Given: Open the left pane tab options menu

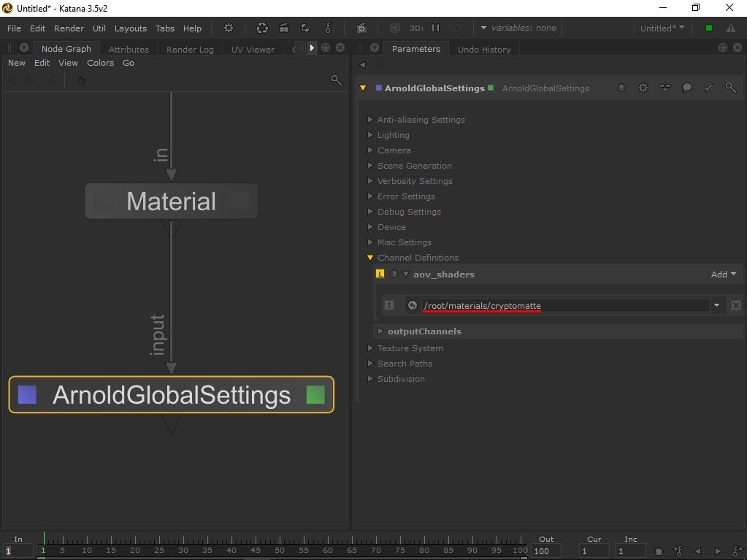Looking at the screenshot, I should click(x=24, y=47).
